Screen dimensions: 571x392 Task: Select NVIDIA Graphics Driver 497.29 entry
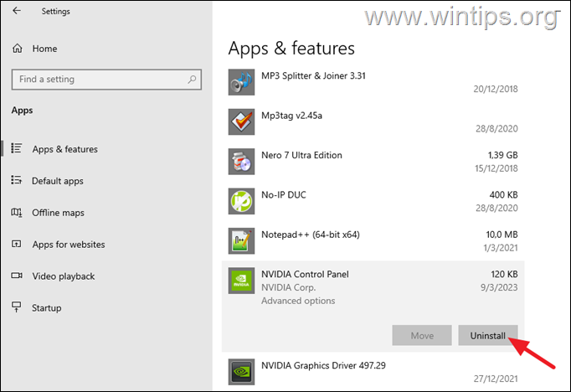pos(373,372)
